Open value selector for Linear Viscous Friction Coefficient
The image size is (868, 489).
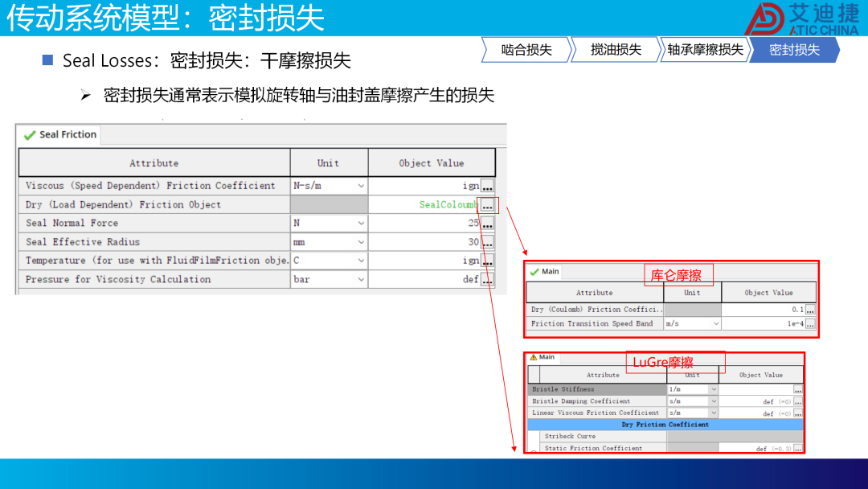click(798, 413)
